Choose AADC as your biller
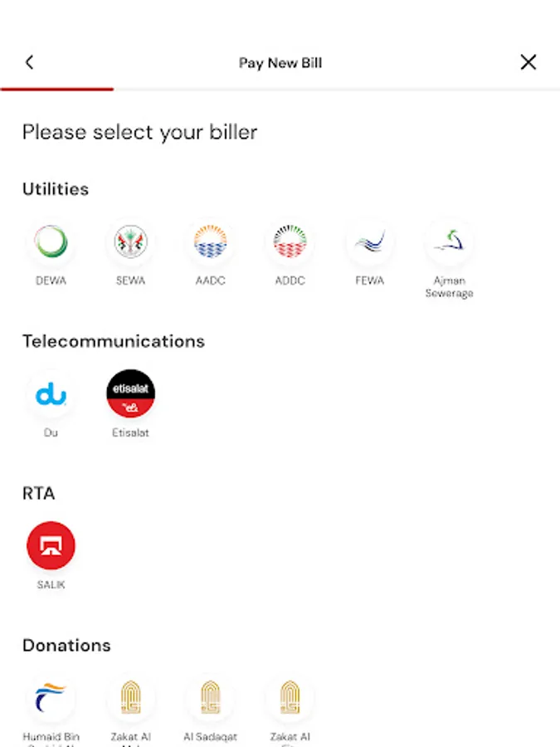This screenshot has height=747, width=560. click(210, 243)
